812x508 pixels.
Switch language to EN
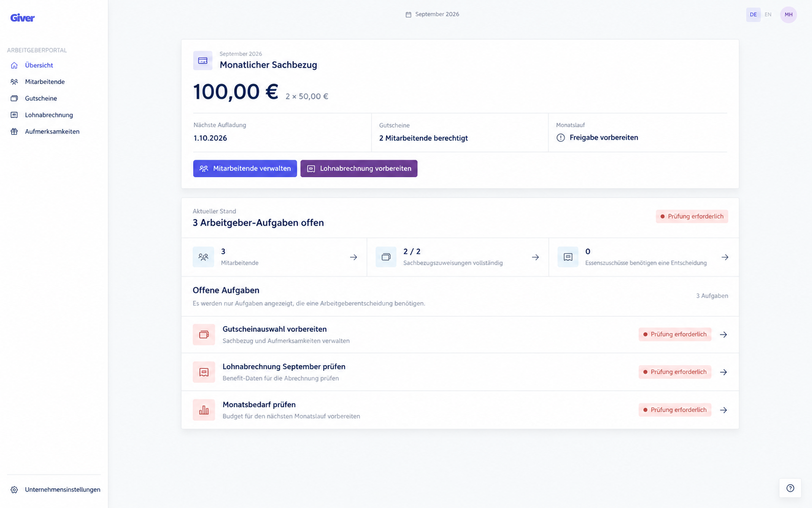[768, 14]
